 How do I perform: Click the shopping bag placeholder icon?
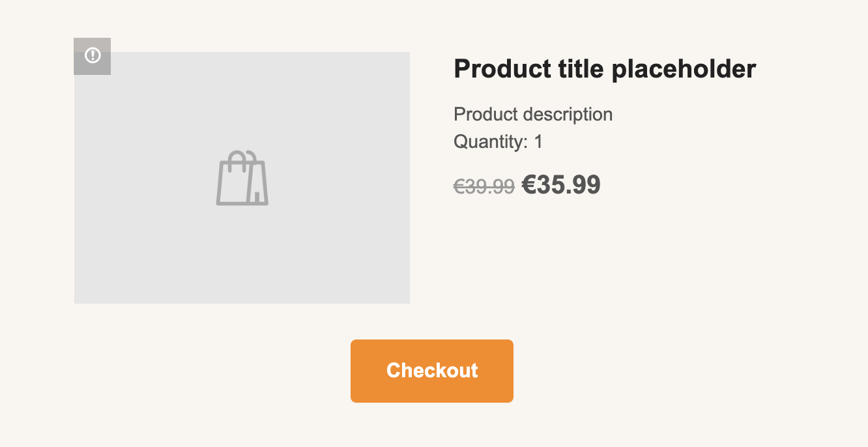click(242, 179)
